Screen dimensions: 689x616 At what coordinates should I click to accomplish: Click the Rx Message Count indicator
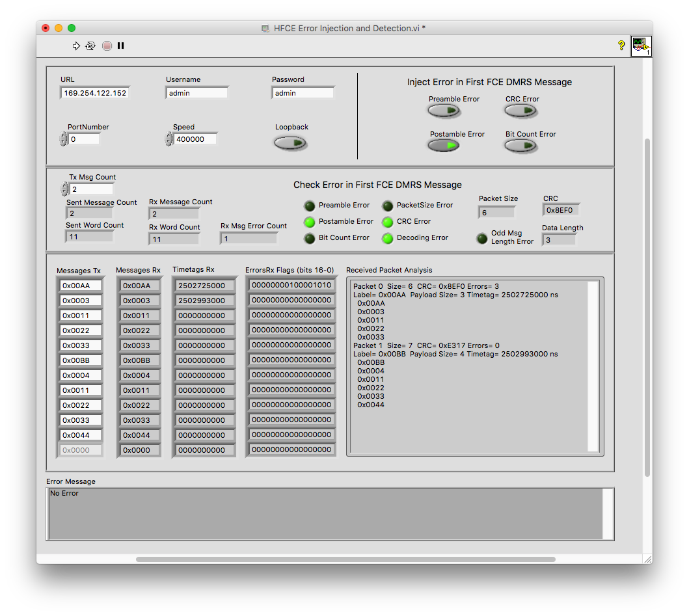(174, 214)
